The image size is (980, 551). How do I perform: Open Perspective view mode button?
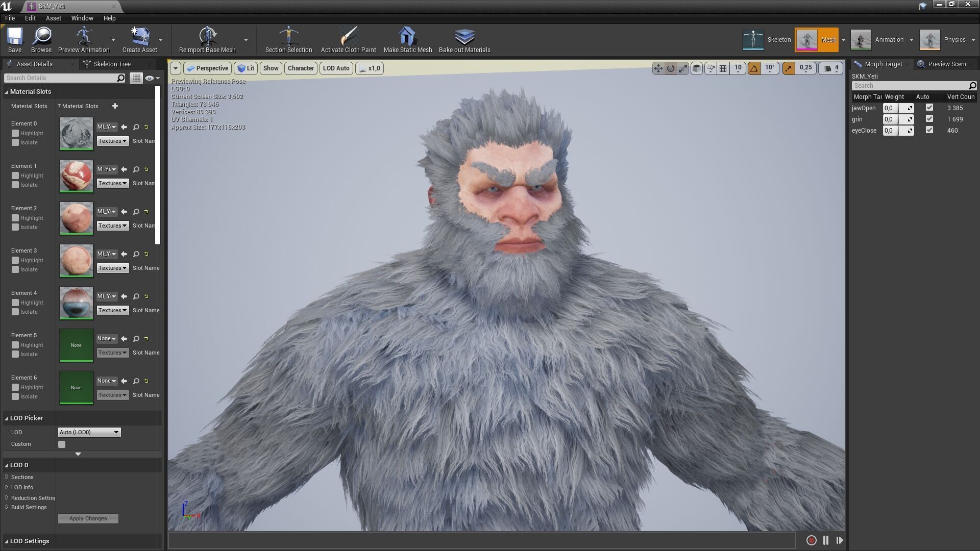[x=207, y=68]
